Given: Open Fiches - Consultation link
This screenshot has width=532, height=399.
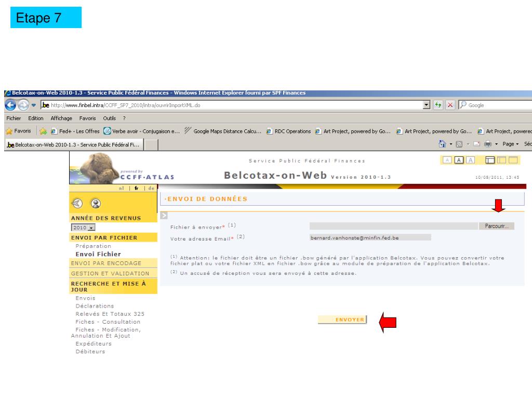Looking at the screenshot, I should click(x=108, y=322).
